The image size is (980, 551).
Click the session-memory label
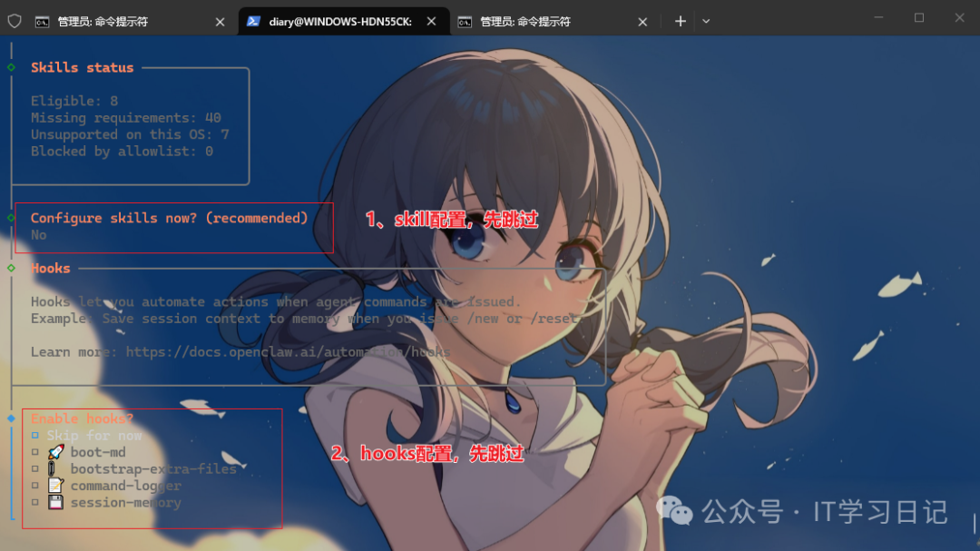pyautogui.click(x=125, y=503)
